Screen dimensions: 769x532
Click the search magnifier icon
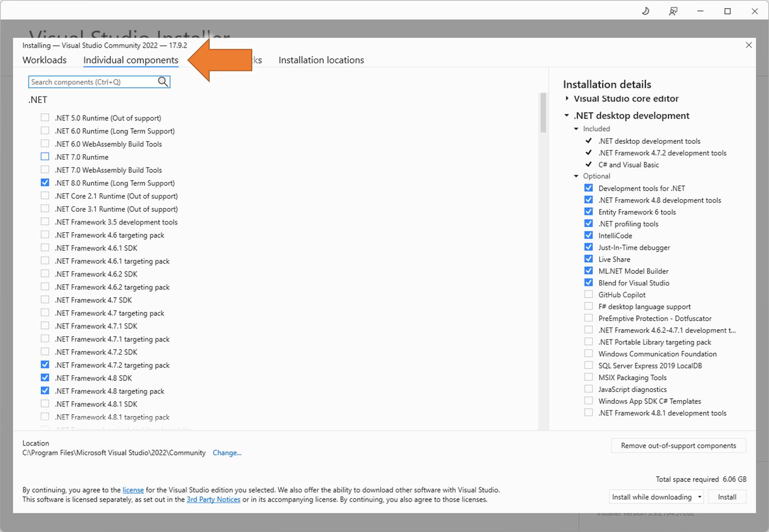(x=163, y=82)
